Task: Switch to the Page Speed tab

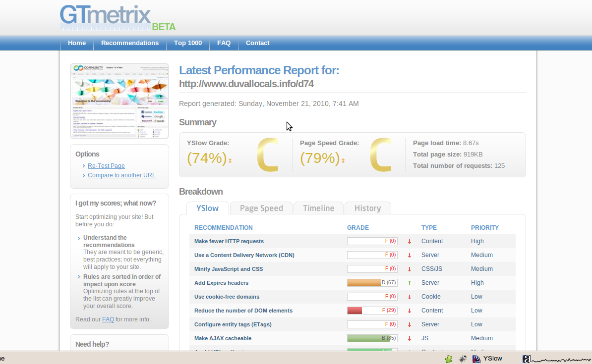Action: point(261,208)
